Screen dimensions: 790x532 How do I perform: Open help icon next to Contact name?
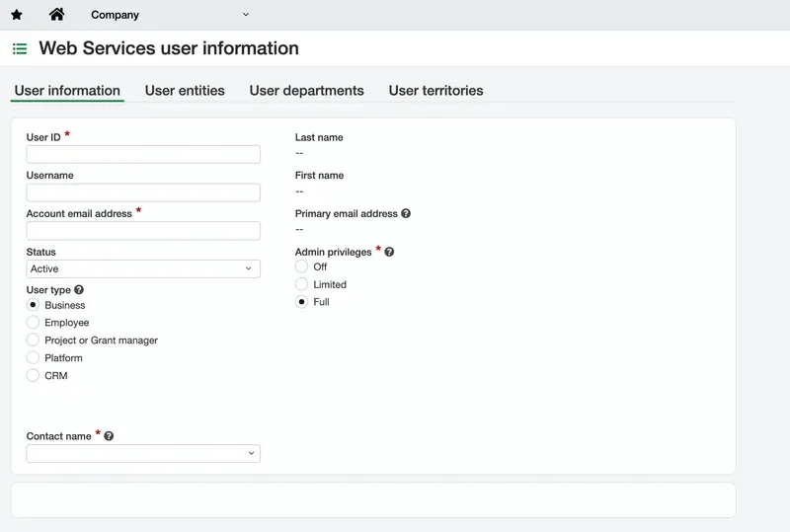pos(109,436)
